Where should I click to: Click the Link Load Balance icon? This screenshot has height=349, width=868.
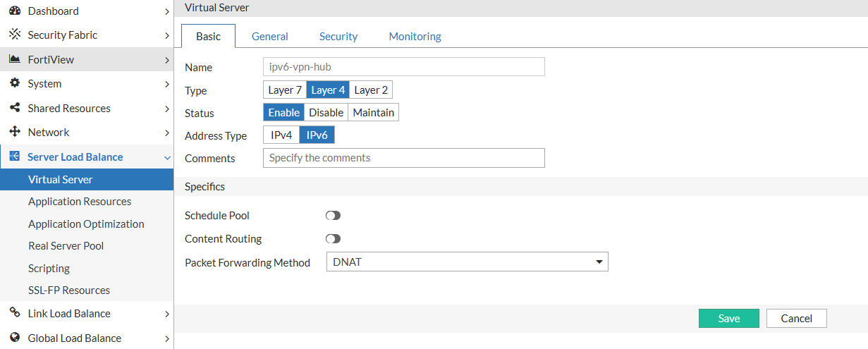coord(14,313)
